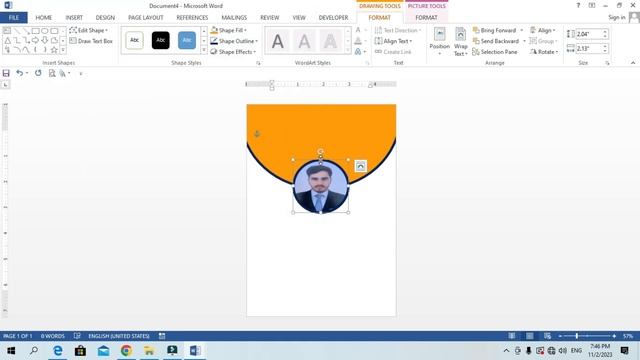Screen dimensions: 640x360
Task: Click the layout options icon beside the picture
Action: pos(360,166)
